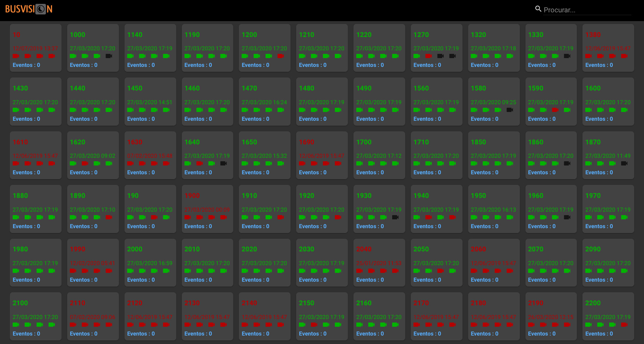
Task: Click the red fourth camera icon on card 1910
Action: click(x=281, y=217)
